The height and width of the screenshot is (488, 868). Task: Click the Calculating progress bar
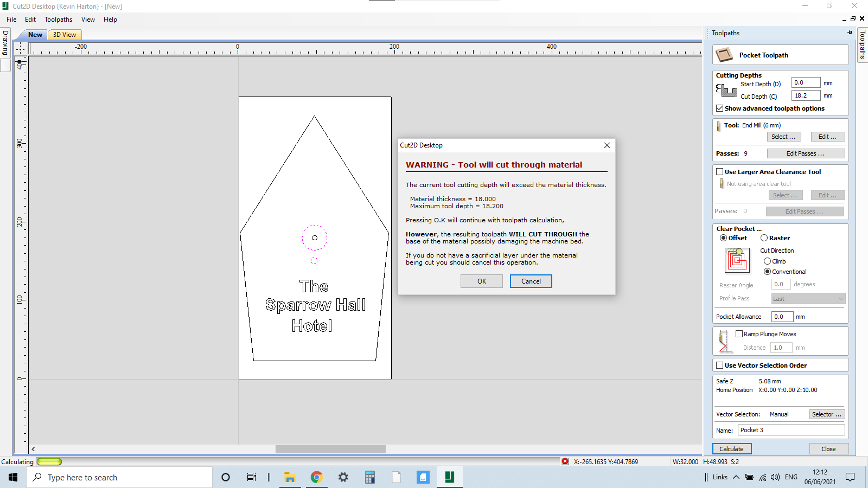(49, 461)
